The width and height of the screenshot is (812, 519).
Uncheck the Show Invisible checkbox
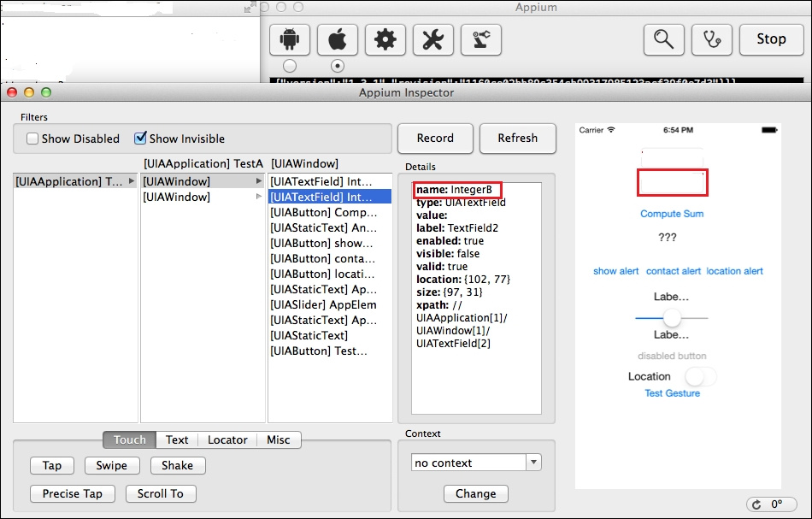click(x=140, y=138)
